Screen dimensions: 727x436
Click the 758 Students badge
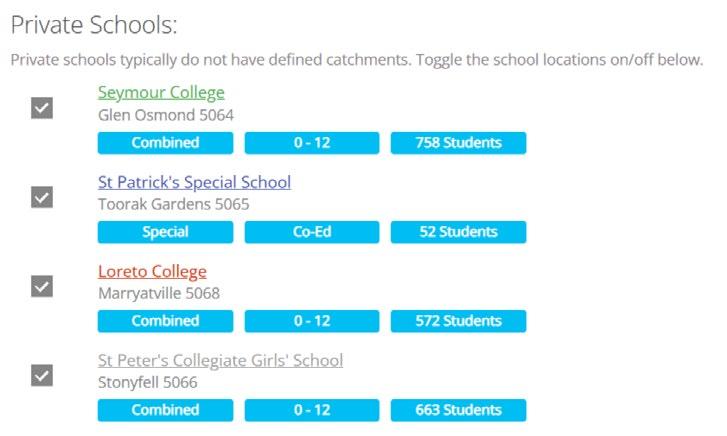458,143
